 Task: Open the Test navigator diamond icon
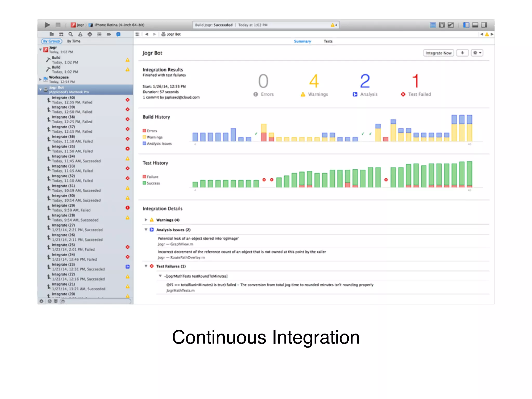coord(90,34)
